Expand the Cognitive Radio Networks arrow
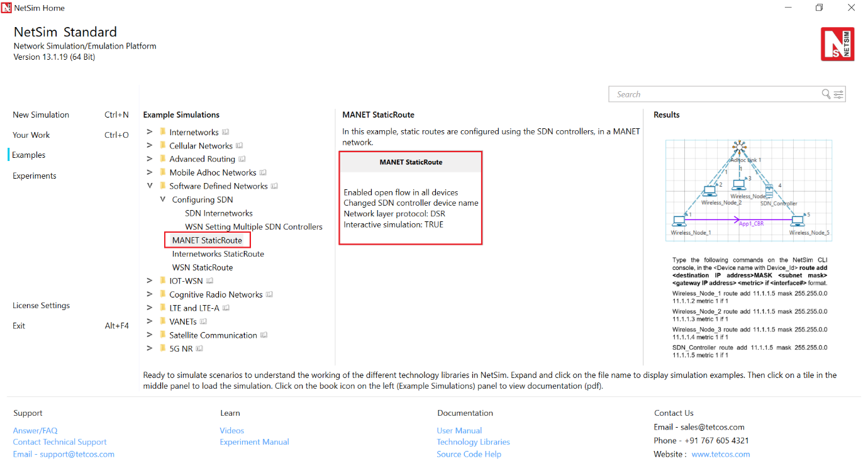Screen dimensions: 868x461 pyautogui.click(x=150, y=294)
